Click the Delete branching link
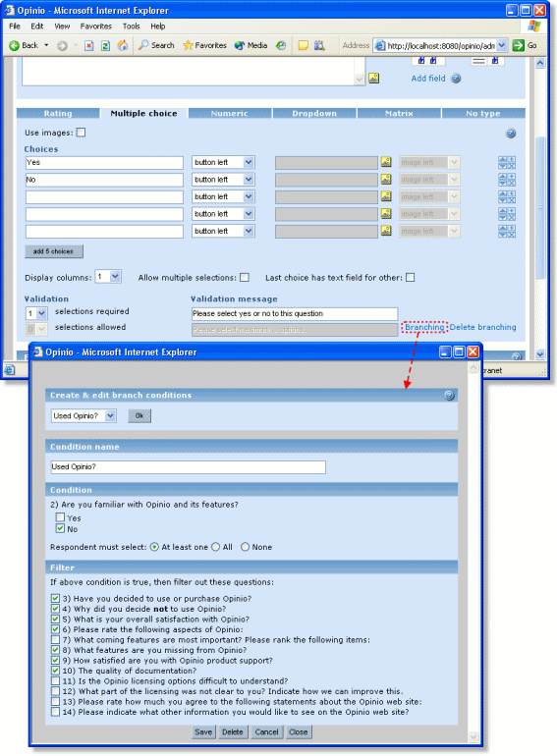Screen dimensions: 557x756 pyautogui.click(x=482, y=327)
